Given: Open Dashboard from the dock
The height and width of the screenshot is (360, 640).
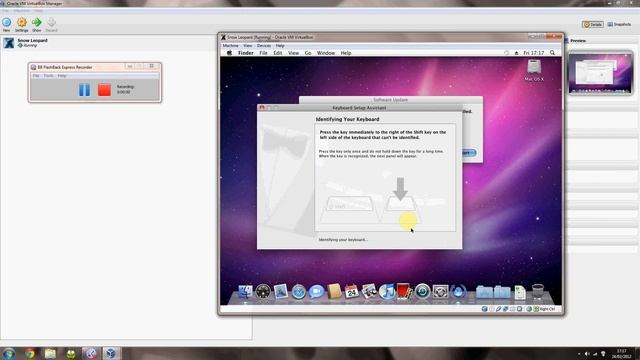Looking at the screenshot, I should 263,291.
